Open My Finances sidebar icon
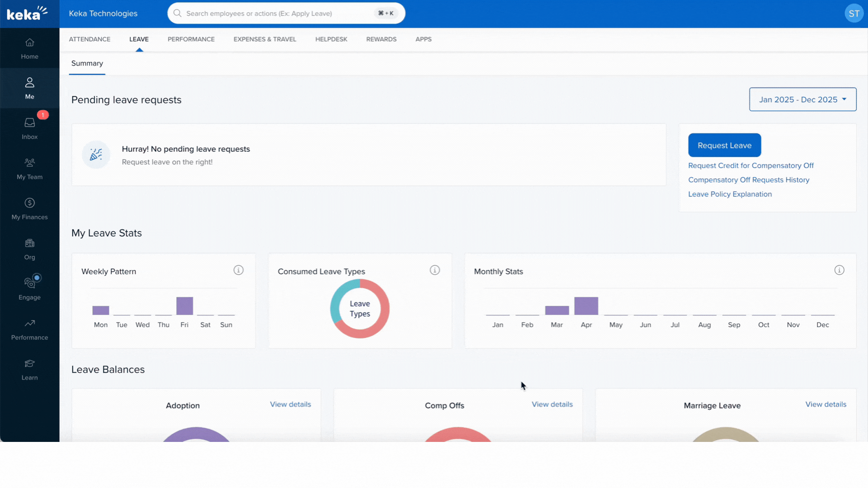The image size is (868, 488). pyautogui.click(x=29, y=209)
